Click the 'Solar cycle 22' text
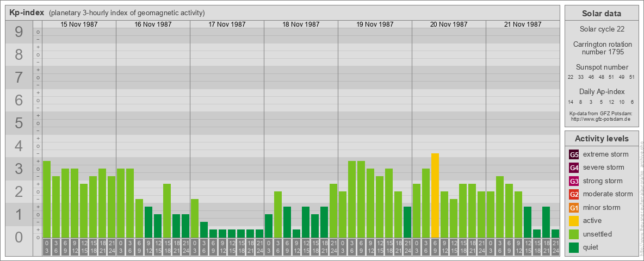 (601, 29)
